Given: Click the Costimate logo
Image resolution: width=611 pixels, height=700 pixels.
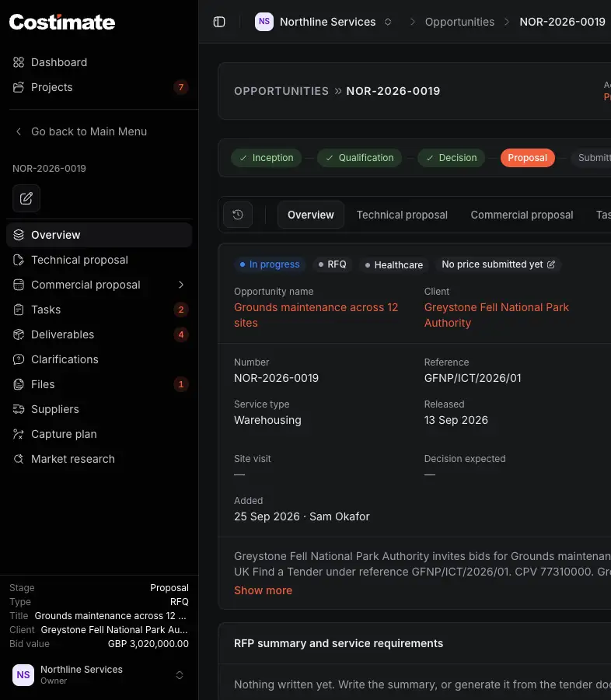Looking at the screenshot, I should 62,22.
